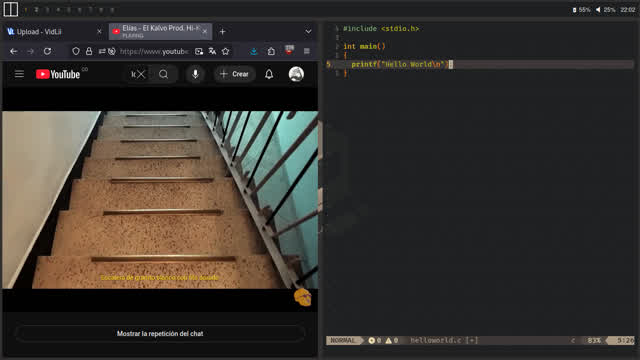Click helloworld.c filename in statusline

tap(435, 340)
